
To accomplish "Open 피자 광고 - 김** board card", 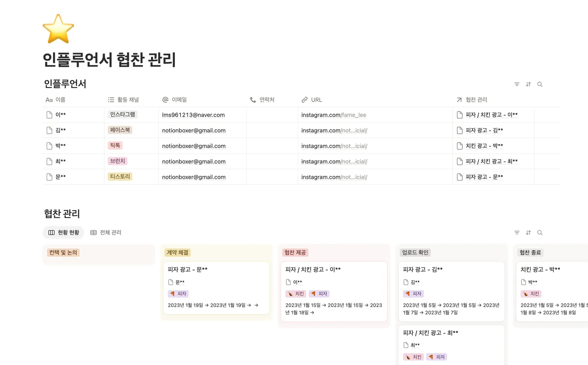I will pyautogui.click(x=452, y=291).
